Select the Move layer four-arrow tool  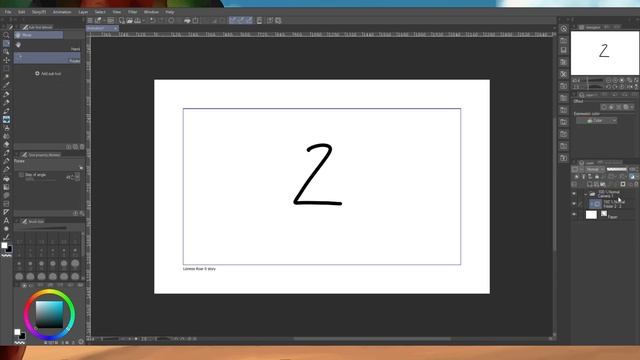click(x=6, y=60)
